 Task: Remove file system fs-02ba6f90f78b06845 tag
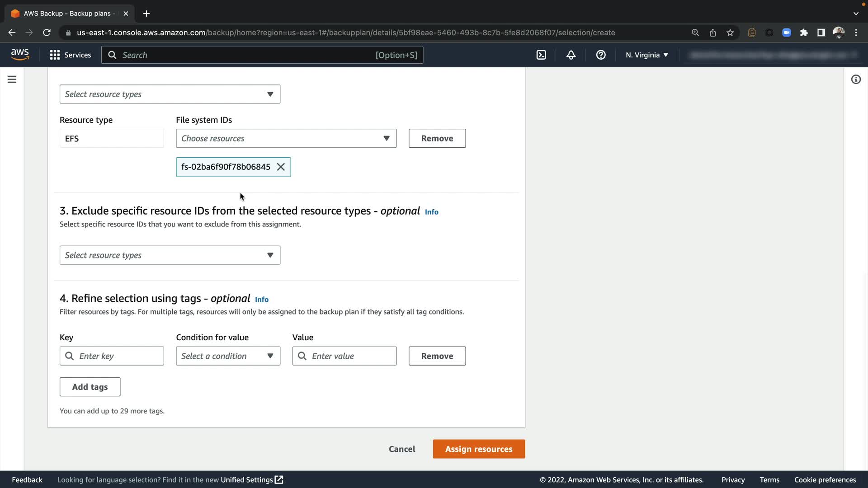(x=281, y=167)
